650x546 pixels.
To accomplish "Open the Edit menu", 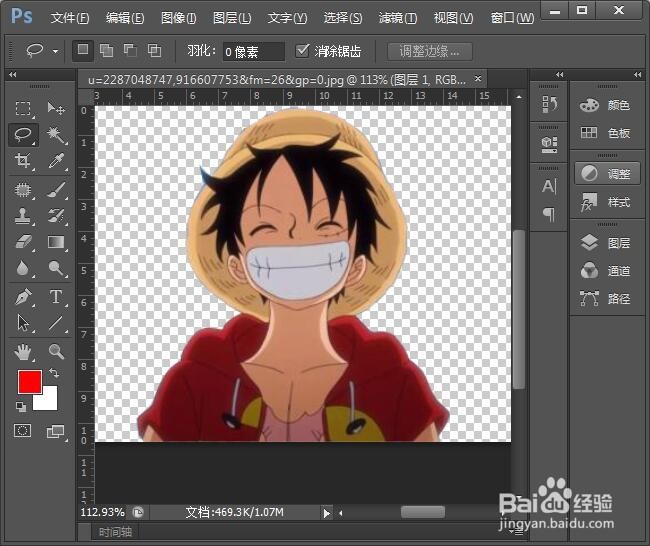I will 125,18.
